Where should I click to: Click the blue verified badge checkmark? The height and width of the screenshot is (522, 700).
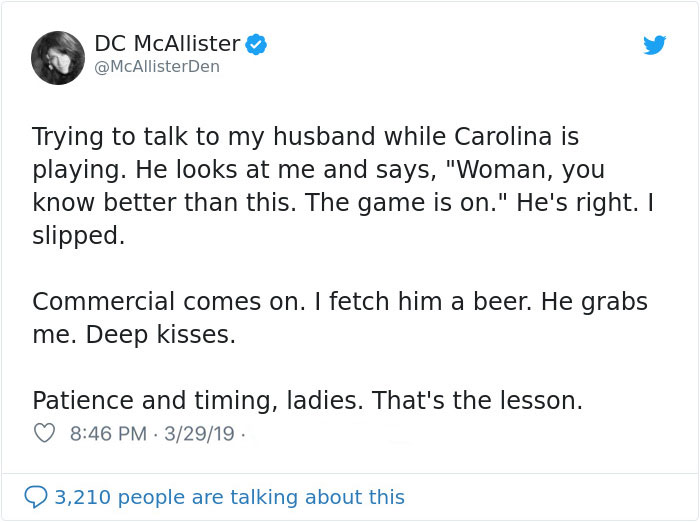(x=256, y=44)
